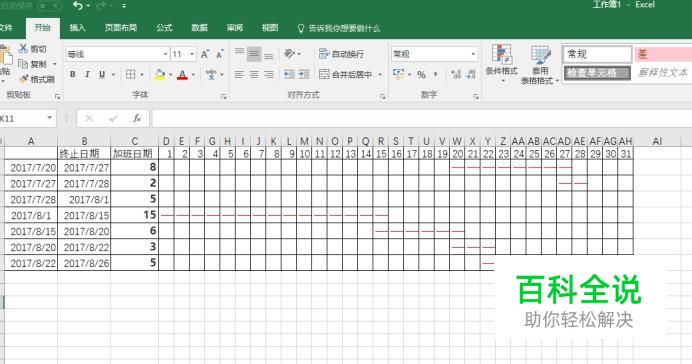The height and width of the screenshot is (364, 692).
Task: Decrease font size with the small A icon
Action: point(220,54)
